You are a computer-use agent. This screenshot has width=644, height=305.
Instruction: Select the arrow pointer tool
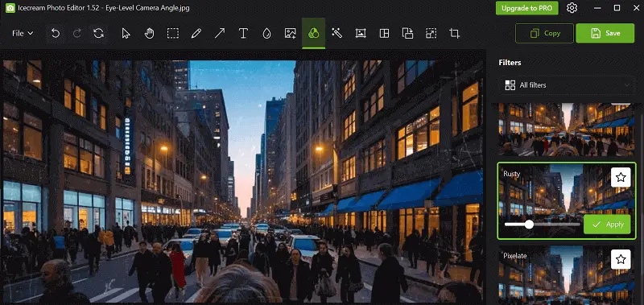tap(126, 33)
